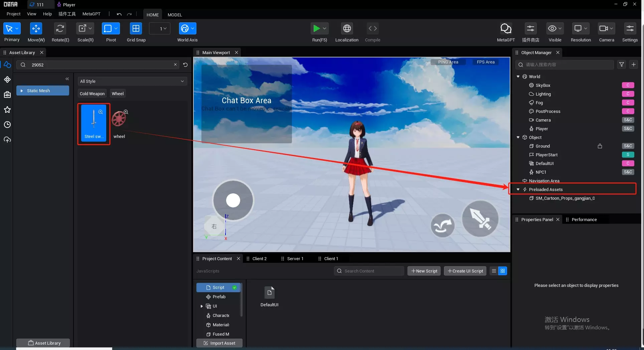Open the MetaGPT chat icon
The height and width of the screenshot is (350, 644).
point(506,28)
